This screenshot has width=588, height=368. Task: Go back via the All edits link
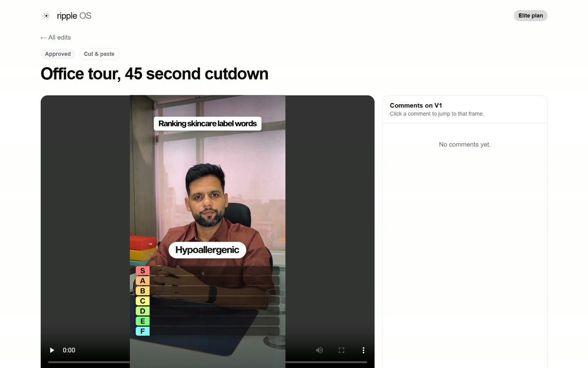tap(56, 38)
